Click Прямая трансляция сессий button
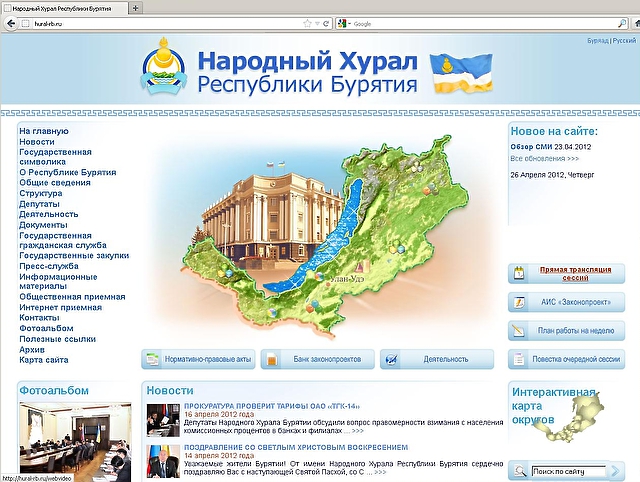 [567, 273]
